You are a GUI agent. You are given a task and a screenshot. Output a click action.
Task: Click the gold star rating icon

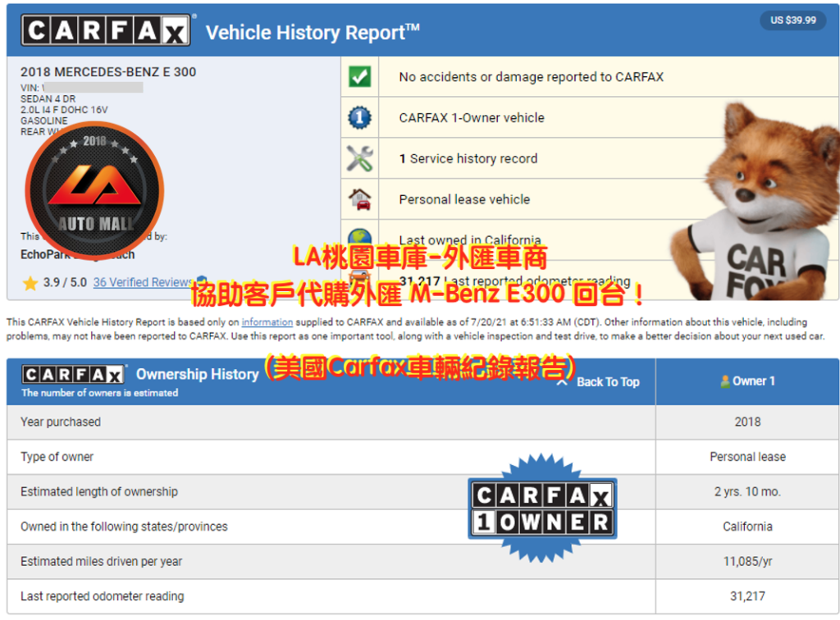pyautogui.click(x=30, y=283)
